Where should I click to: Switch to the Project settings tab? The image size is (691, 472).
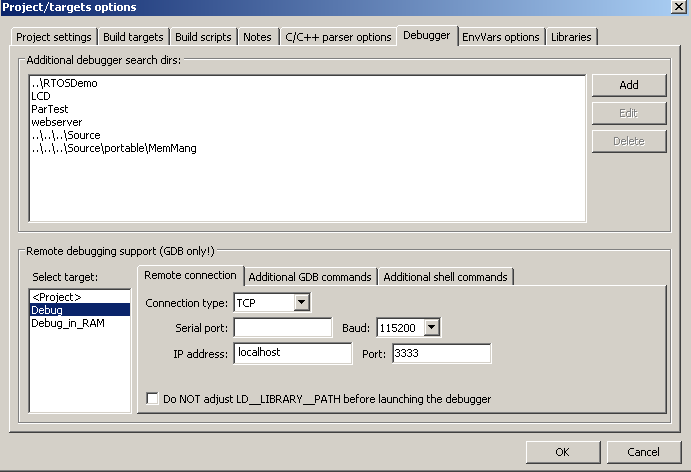pyautogui.click(x=54, y=37)
